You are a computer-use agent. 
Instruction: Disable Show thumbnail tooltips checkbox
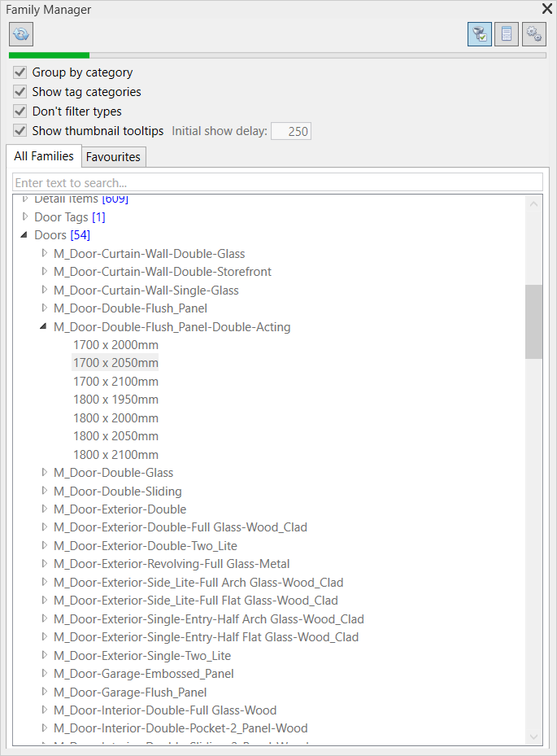pos(20,131)
